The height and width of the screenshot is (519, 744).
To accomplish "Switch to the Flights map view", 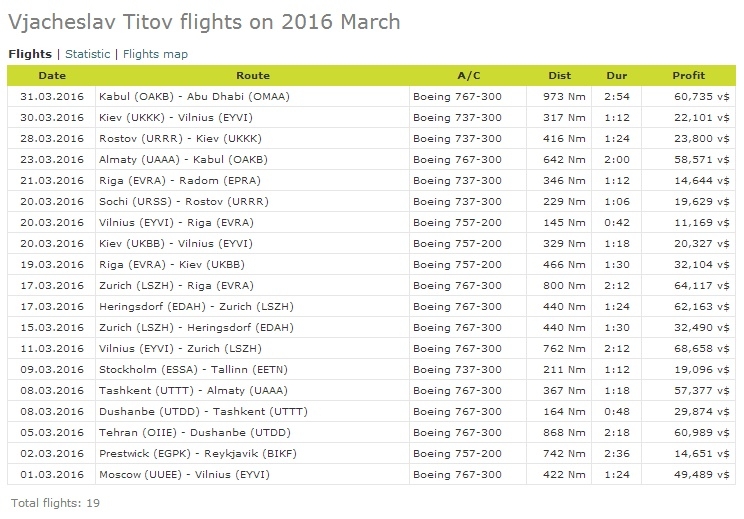I will (155, 54).
